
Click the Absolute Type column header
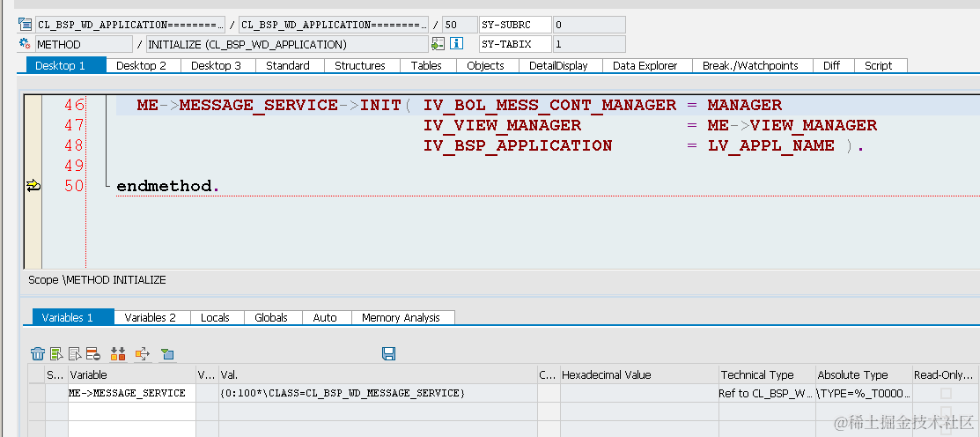point(864,375)
